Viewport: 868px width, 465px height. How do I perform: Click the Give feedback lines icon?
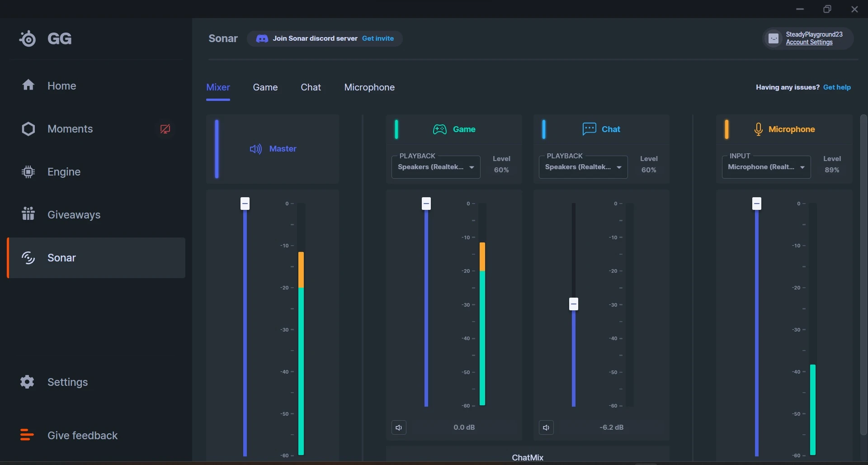27,435
